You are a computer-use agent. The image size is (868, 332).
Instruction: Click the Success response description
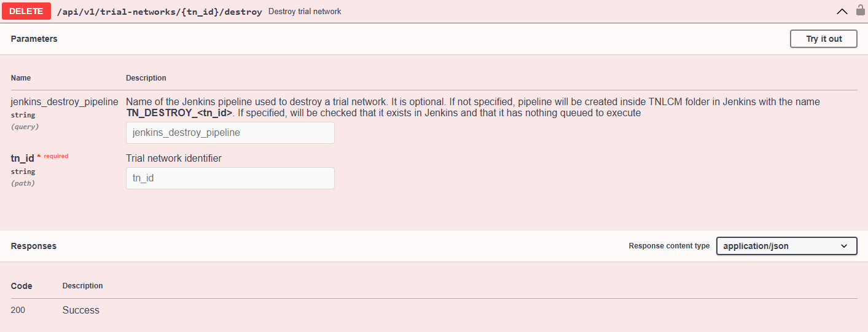pyautogui.click(x=80, y=310)
